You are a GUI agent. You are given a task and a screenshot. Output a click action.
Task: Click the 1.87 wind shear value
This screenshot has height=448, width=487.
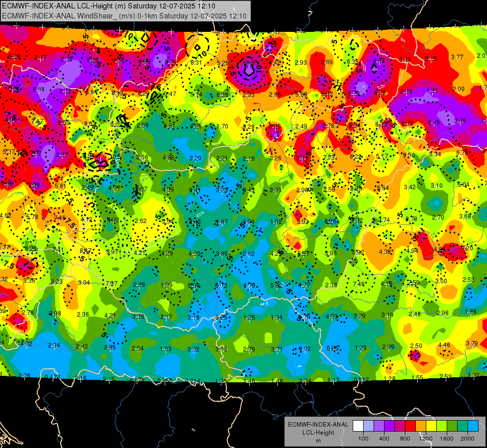(x=222, y=222)
